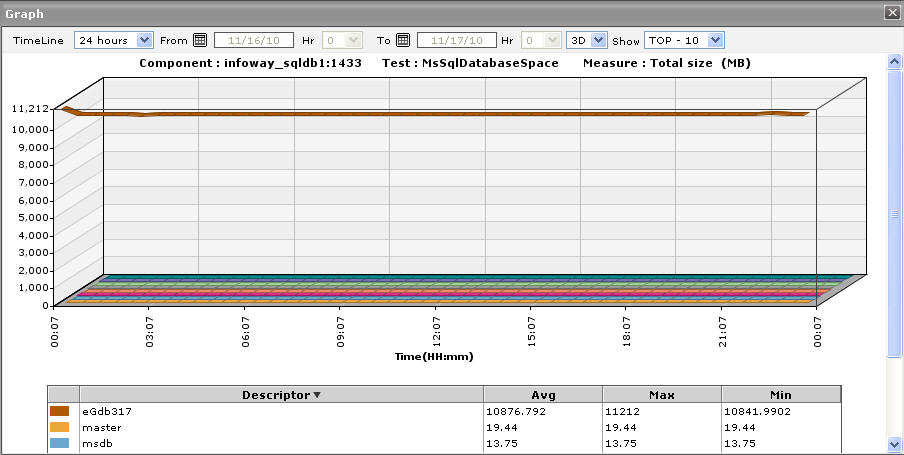Open the TimeLine 24 hours dropdown
The height and width of the screenshot is (455, 904).
[x=114, y=40]
